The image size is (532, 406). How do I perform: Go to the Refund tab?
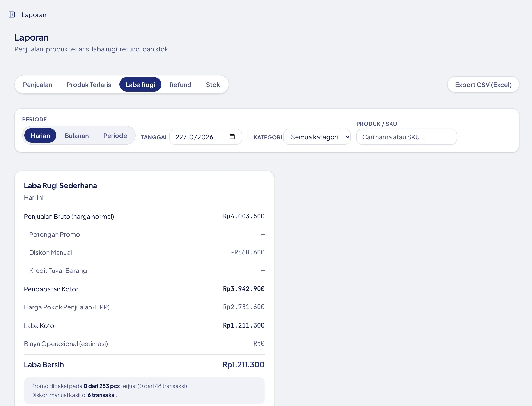(180, 85)
